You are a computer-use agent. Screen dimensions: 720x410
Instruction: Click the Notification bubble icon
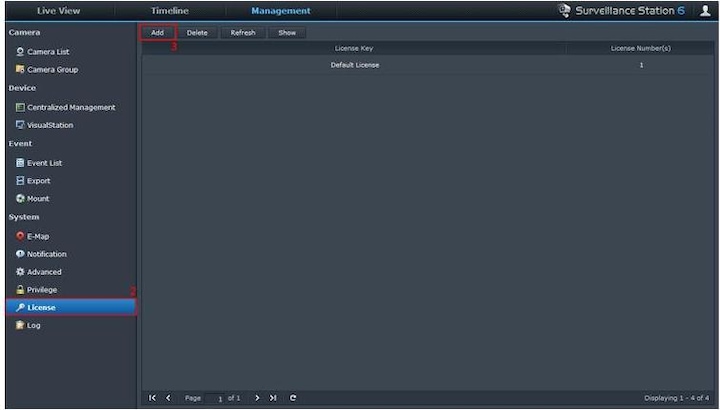(20, 254)
